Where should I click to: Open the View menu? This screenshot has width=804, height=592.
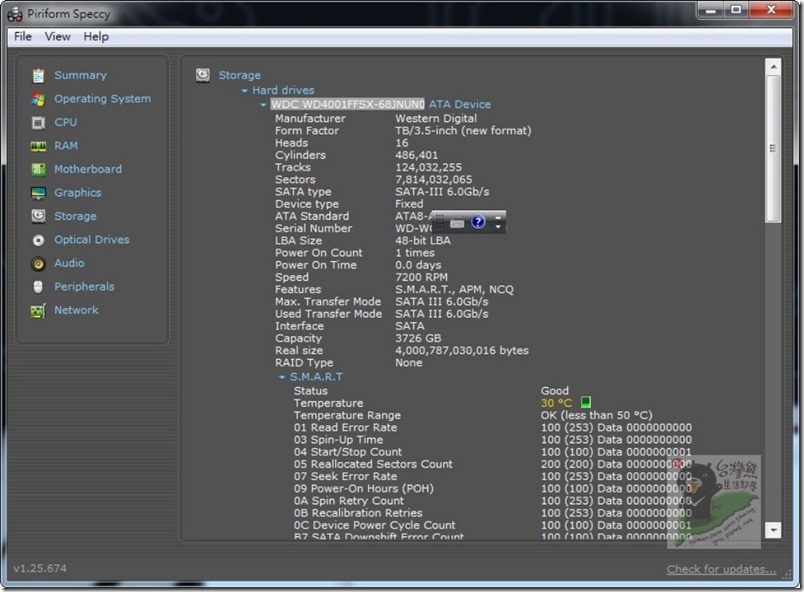click(57, 36)
